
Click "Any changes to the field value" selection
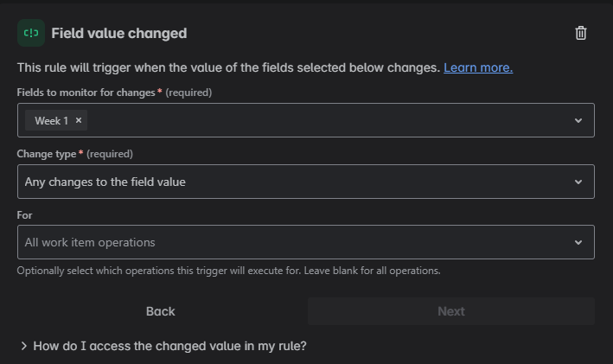(105, 182)
